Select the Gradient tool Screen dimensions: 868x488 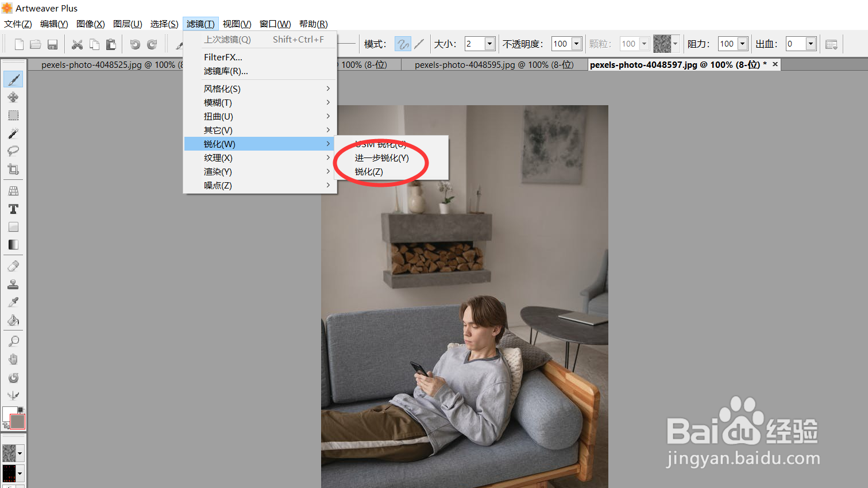click(x=13, y=244)
